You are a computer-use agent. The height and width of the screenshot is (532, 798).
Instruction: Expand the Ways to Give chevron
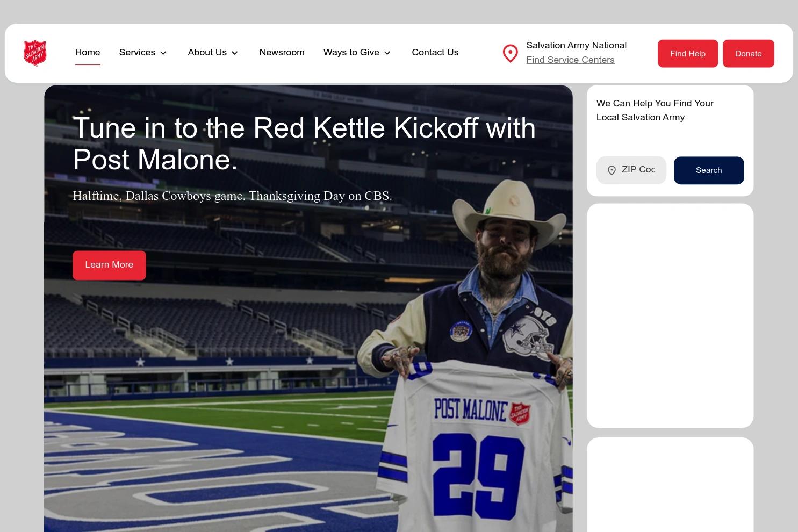387,53
